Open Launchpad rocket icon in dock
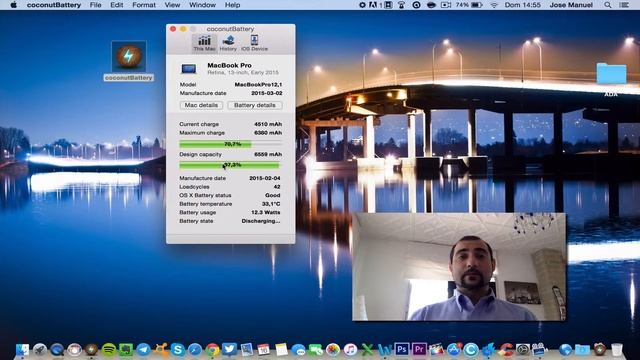Image resolution: width=640 pixels, height=360 pixels. click(x=40, y=349)
